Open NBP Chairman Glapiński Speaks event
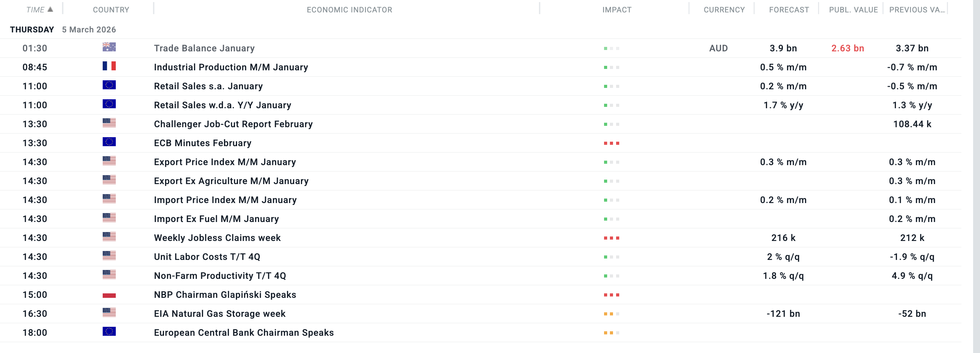Screen dimensions: 980x353 pos(225,295)
